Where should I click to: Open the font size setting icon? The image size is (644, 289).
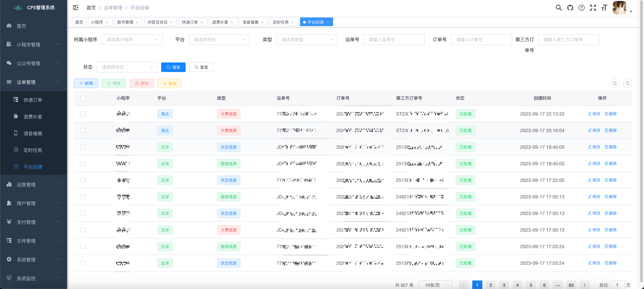[x=604, y=8]
